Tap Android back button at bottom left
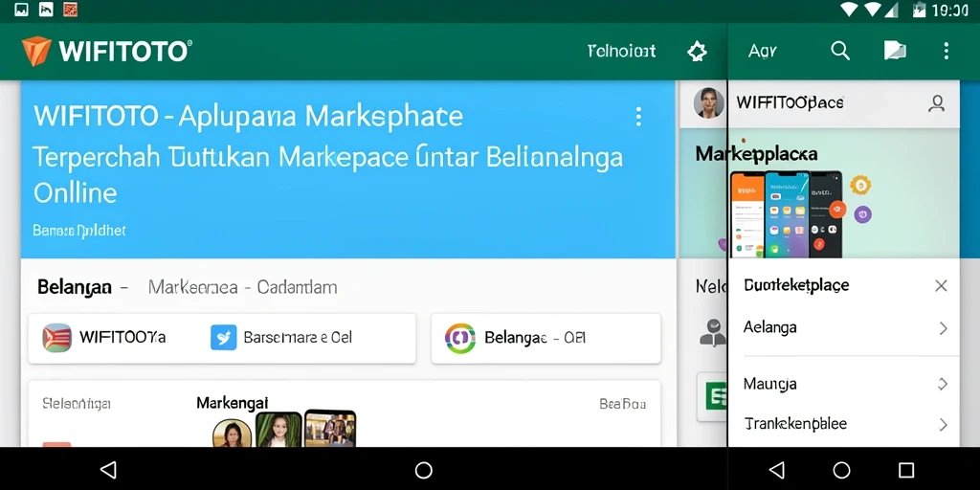Screen dimensions: 980x490 108,469
